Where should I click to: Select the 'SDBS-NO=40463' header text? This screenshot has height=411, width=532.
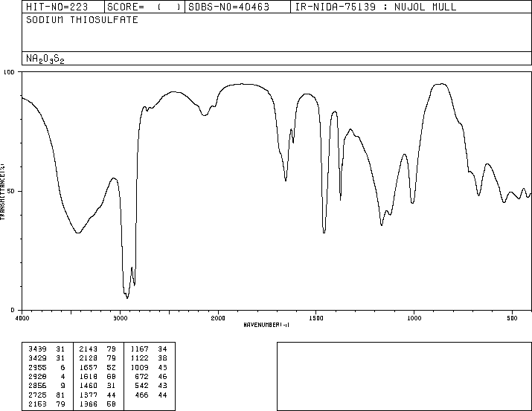[x=228, y=7]
